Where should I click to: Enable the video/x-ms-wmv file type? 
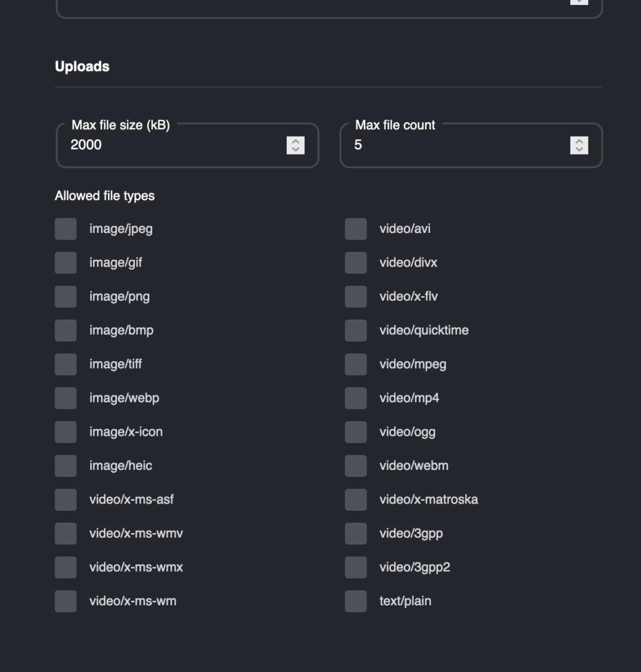click(65, 533)
